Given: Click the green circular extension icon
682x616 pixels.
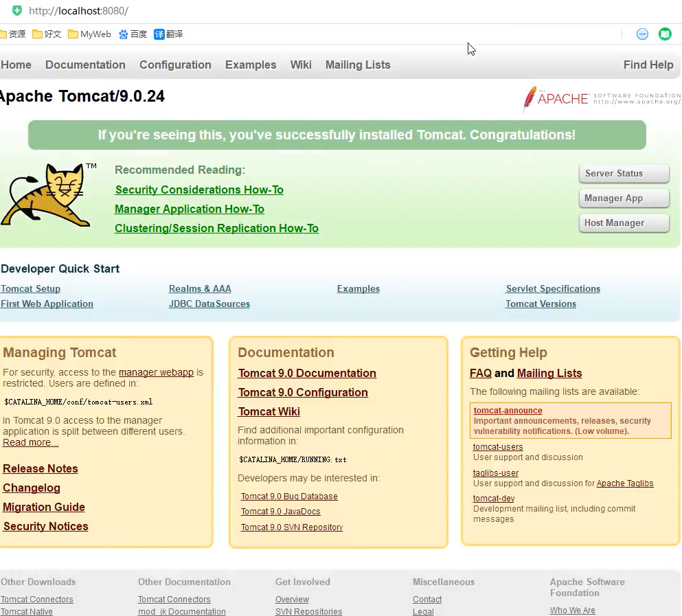Looking at the screenshot, I should coord(665,34).
